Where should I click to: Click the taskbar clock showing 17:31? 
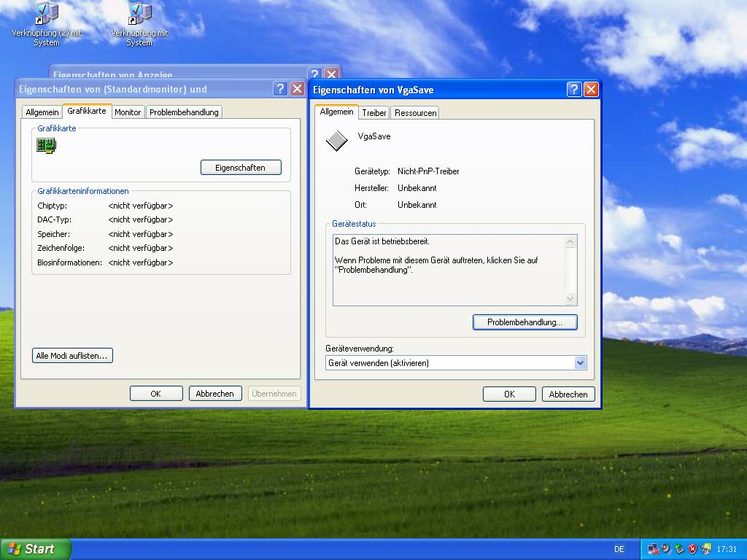727,549
